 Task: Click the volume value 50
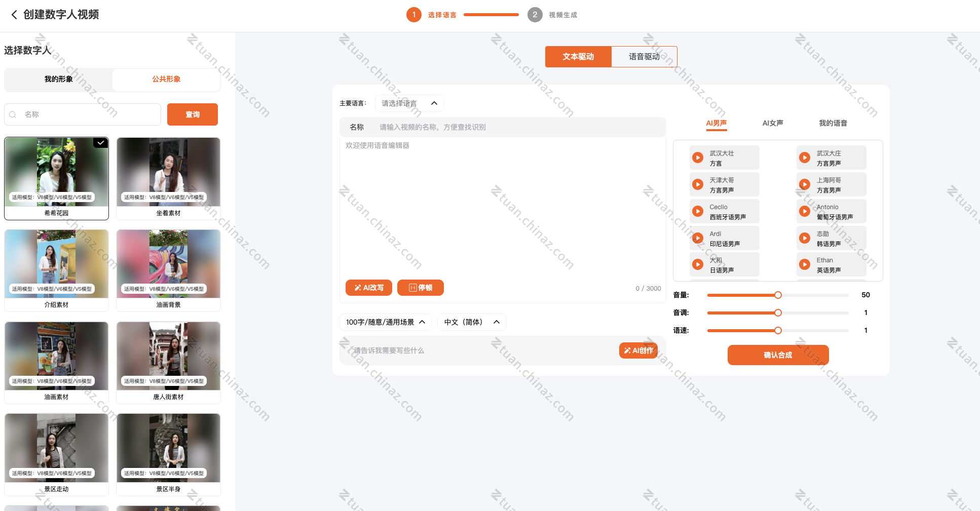coord(865,295)
